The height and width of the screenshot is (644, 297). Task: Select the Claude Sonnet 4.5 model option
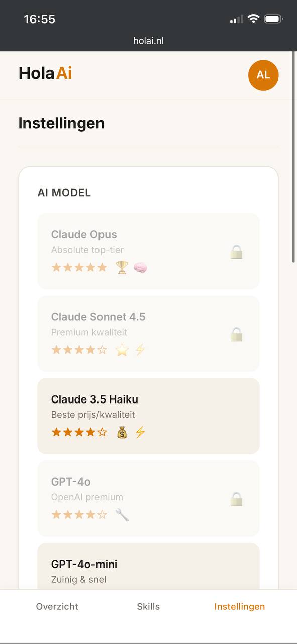(148, 333)
